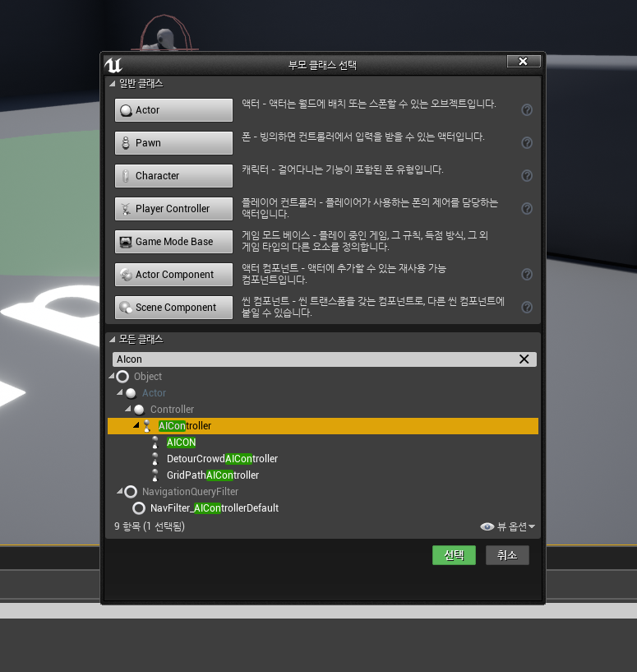Image resolution: width=637 pixels, height=672 pixels.
Task: Select NavigationQueryFilter in the class tree
Action: pos(190,492)
